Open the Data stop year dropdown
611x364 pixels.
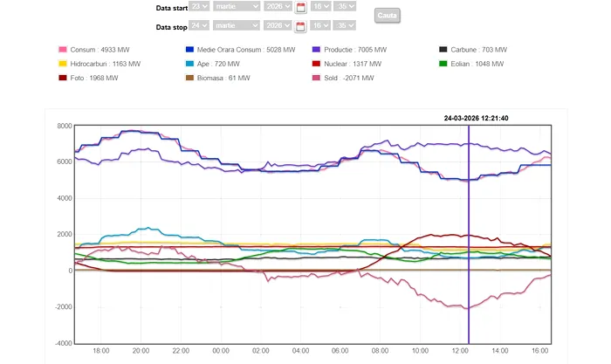(x=278, y=26)
